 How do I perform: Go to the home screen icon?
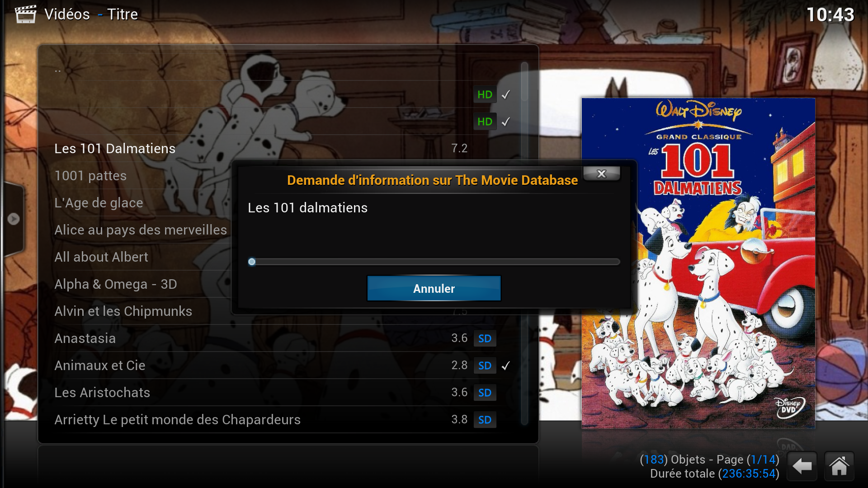click(x=839, y=466)
